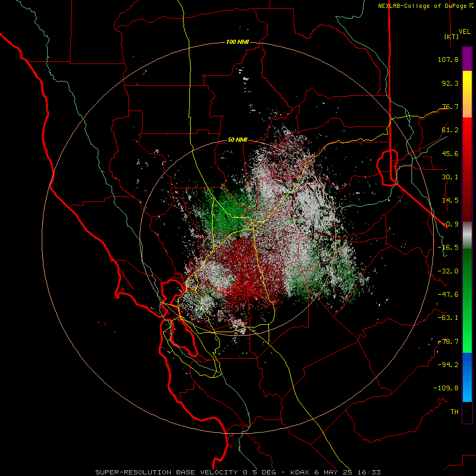Viewport: 476px width, 476px height.
Task: Select the 30.1 scale value
Action: pos(450,177)
